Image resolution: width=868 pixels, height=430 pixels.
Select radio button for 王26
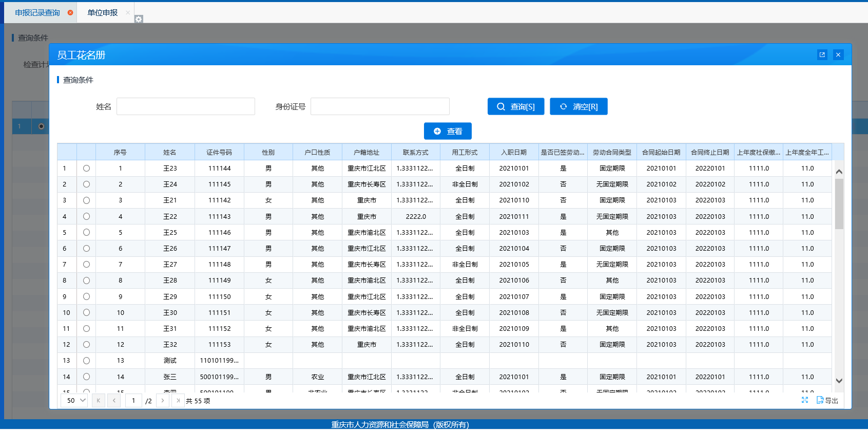pos(86,249)
